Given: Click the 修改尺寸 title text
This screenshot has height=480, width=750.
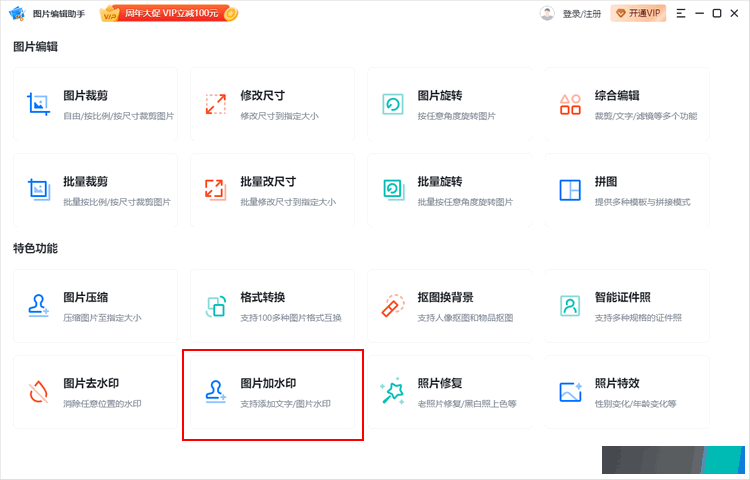Looking at the screenshot, I should pyautogui.click(x=263, y=96).
